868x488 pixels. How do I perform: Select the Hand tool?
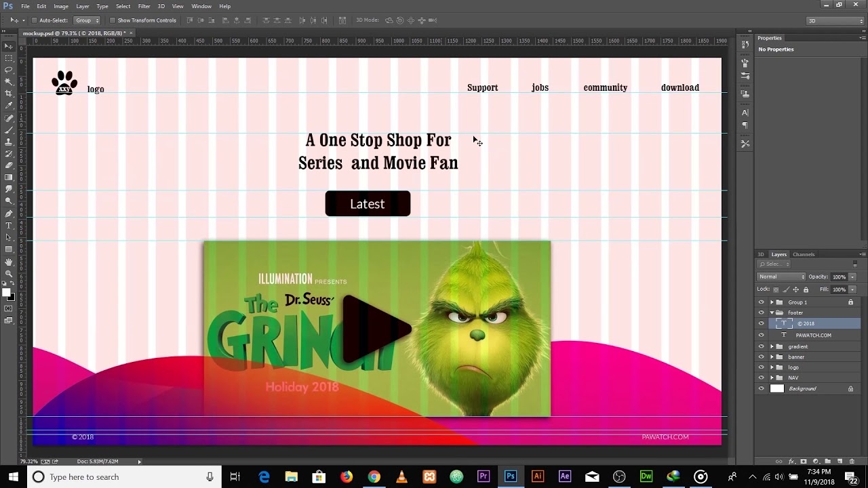pyautogui.click(x=8, y=262)
